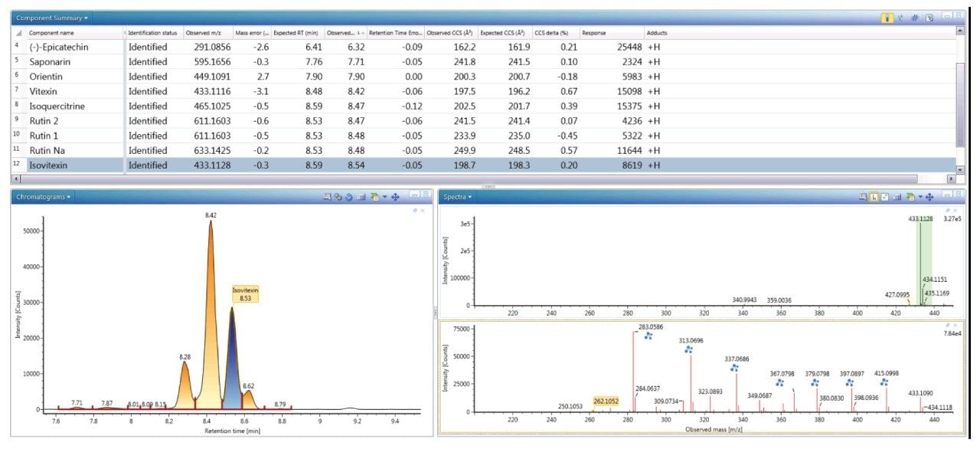
Task: Open the small arrow dropdown in Chromatograms toolbar
Action: pyautogui.click(x=385, y=197)
